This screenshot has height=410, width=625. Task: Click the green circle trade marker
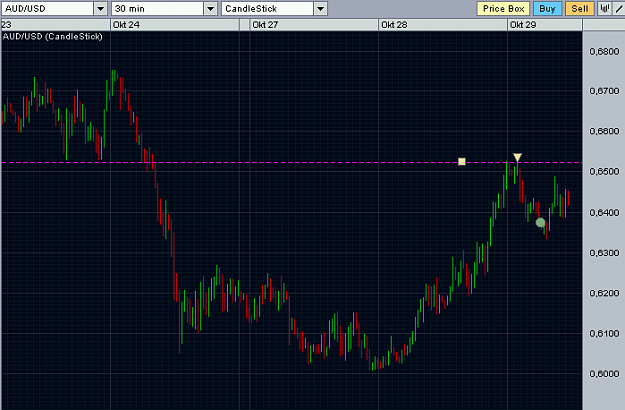540,222
